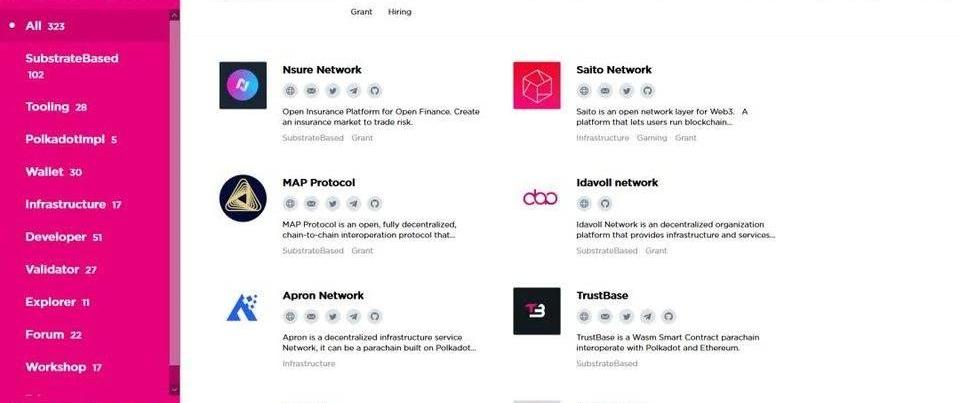Open Nsure Network's Telegram icon
The image size is (960, 403).
point(354,90)
